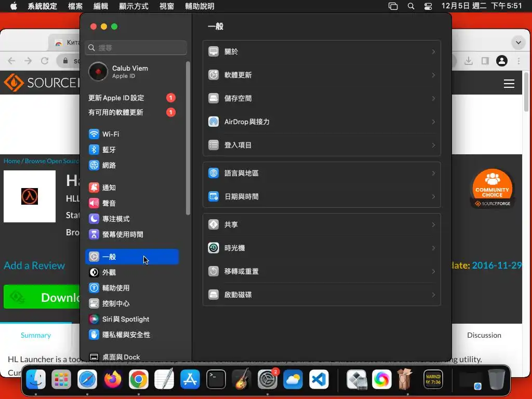Click chevron on AirDrop與接力 row

tap(433, 122)
